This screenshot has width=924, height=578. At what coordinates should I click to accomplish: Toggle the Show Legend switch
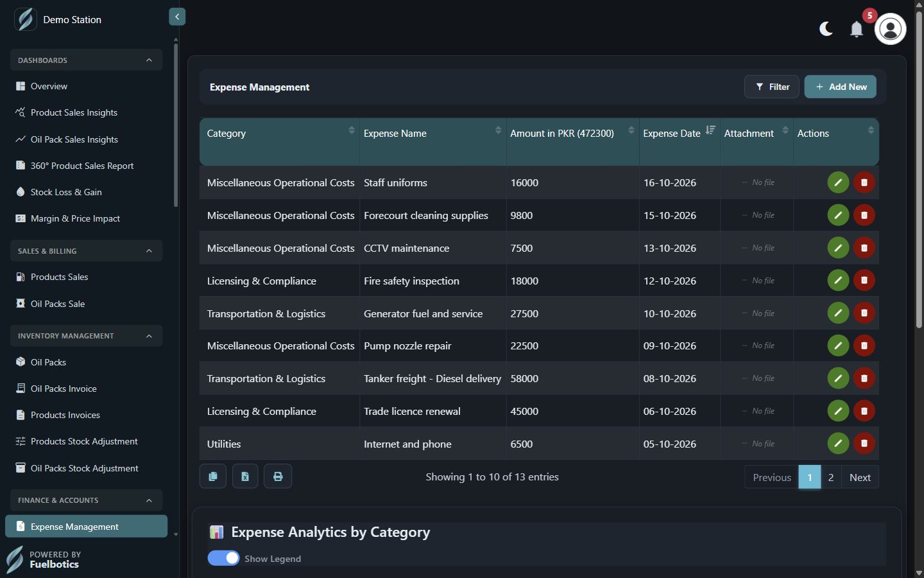(223, 558)
